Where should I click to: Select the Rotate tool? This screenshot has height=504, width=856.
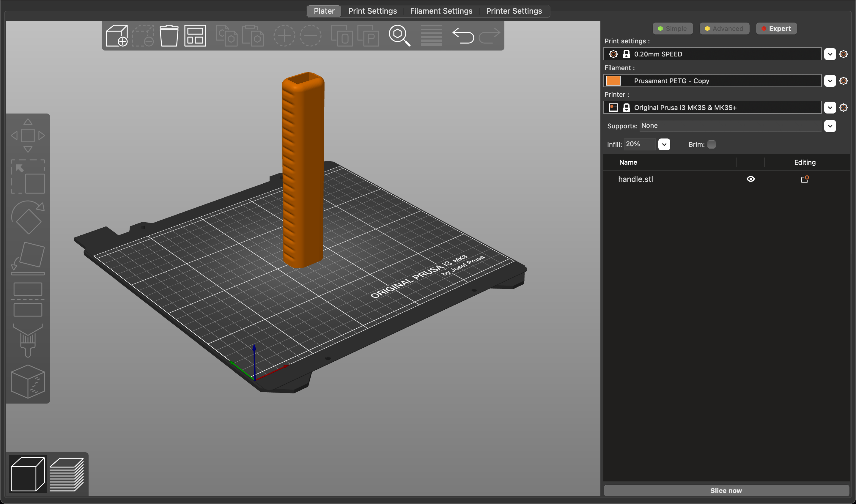tap(28, 217)
